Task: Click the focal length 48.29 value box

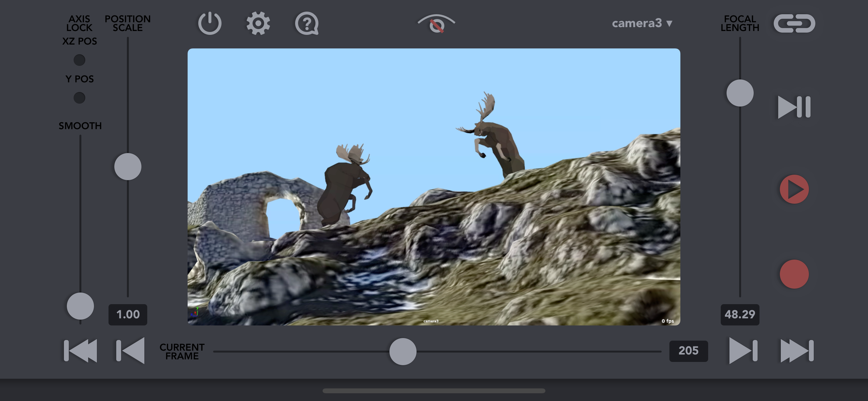Action: pyautogui.click(x=739, y=314)
